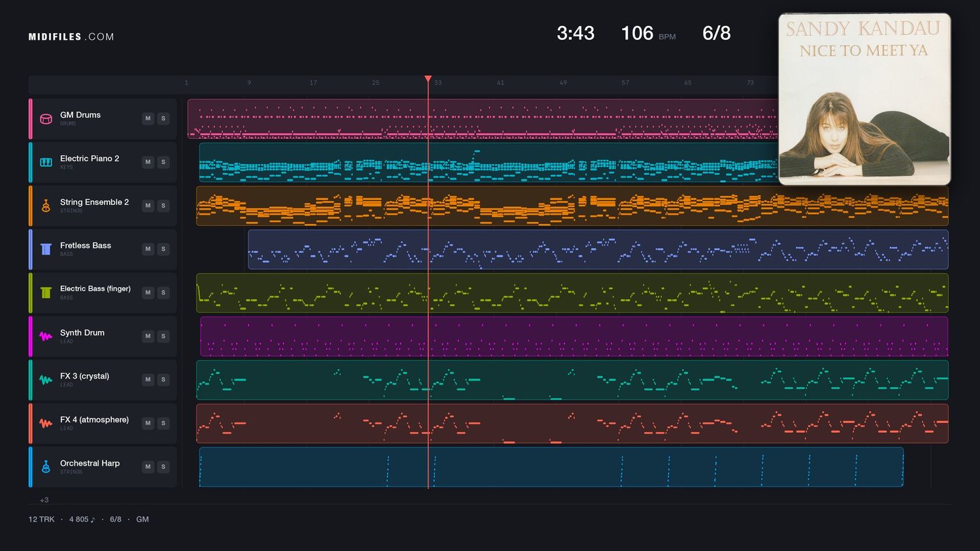Viewport: 980px width, 551px height.
Task: Click the "FX 3 (crystal)" track name
Action: 84,376
